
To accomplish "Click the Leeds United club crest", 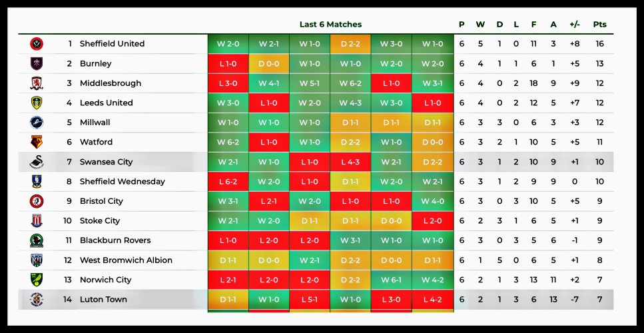I will pyautogui.click(x=37, y=103).
